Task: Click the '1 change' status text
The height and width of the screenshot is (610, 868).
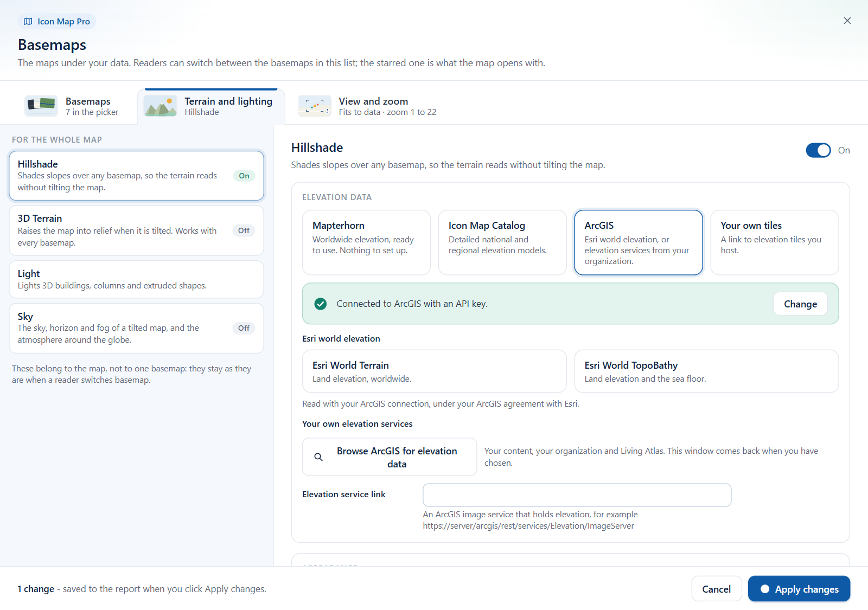Action: click(36, 589)
